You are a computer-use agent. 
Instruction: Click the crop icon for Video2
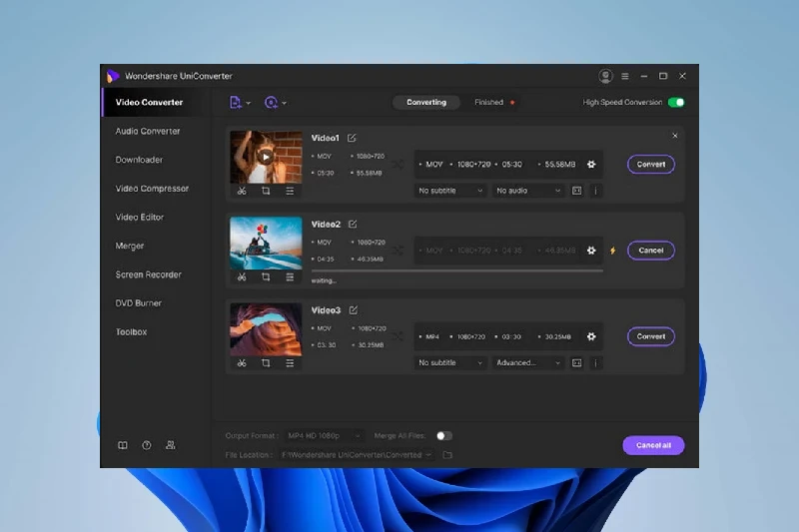[x=266, y=276]
